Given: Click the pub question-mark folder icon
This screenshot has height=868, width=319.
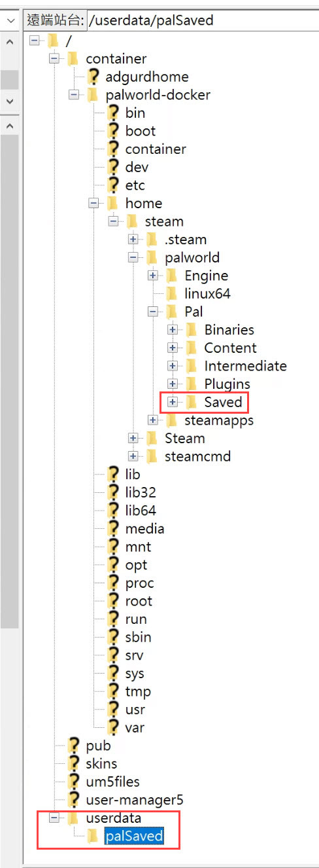Looking at the screenshot, I should (74, 745).
